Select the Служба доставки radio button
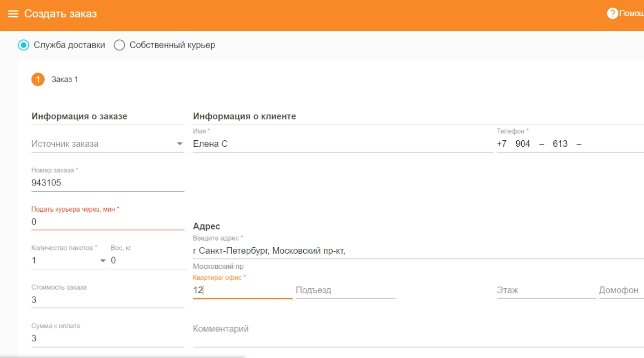The height and width of the screenshot is (358, 644). (x=23, y=45)
